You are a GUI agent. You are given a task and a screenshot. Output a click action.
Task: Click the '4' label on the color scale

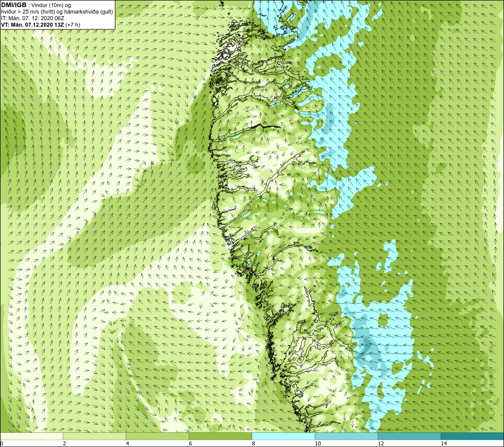coord(128,443)
